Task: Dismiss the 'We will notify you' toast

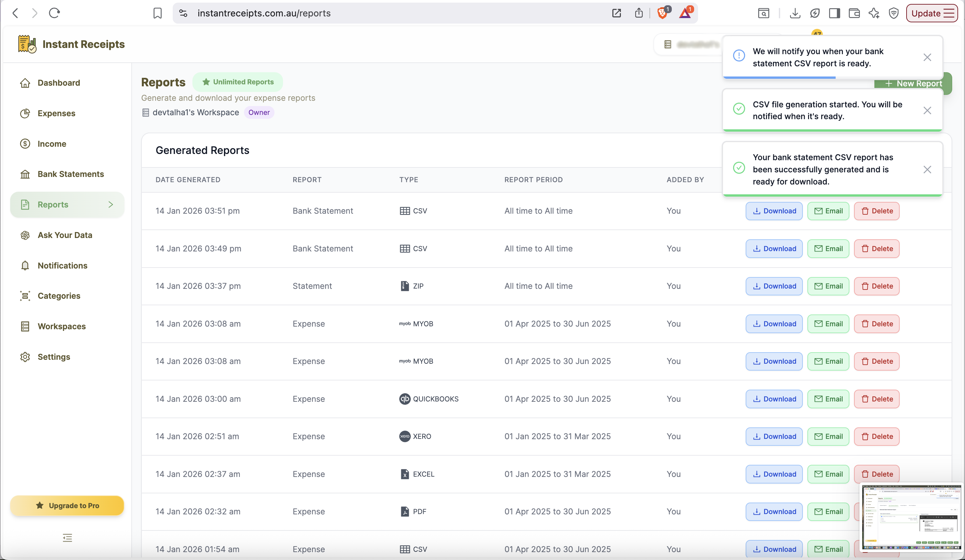Action: pyautogui.click(x=927, y=57)
